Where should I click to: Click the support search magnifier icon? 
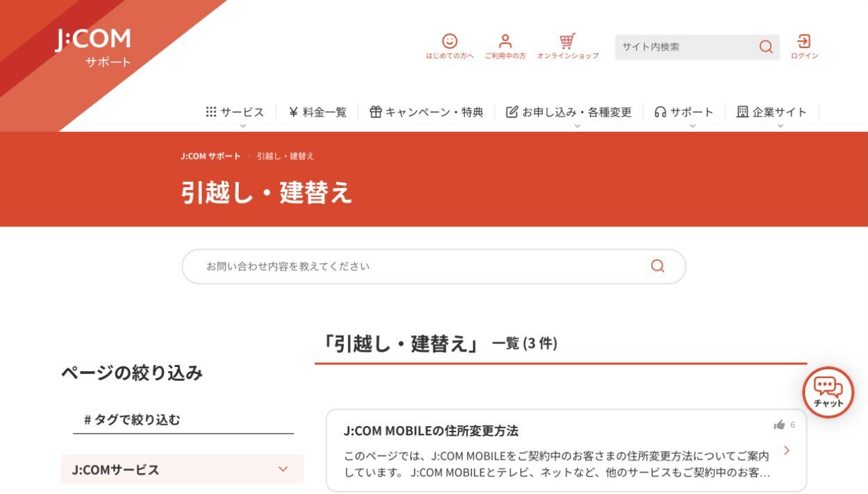(658, 266)
